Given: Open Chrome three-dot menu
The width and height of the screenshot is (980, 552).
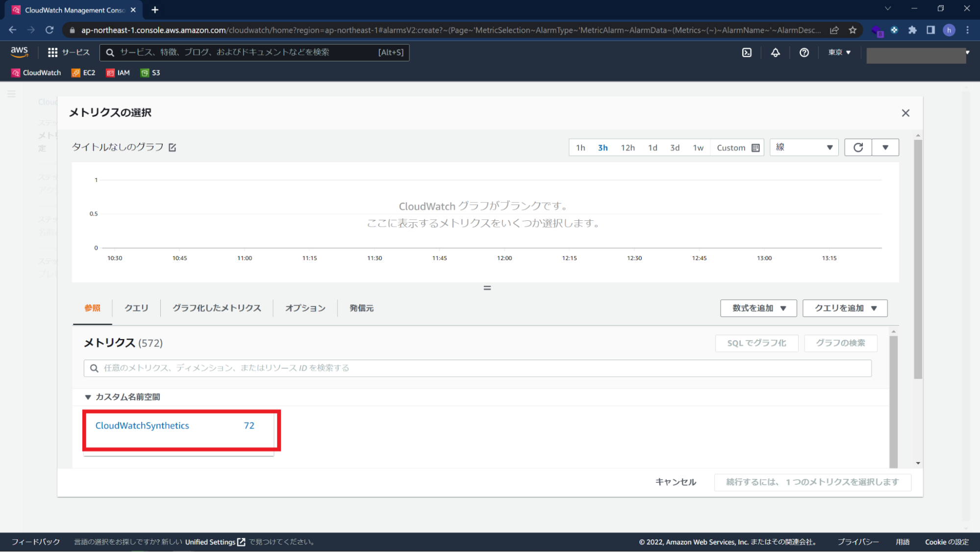Looking at the screenshot, I should 968,30.
